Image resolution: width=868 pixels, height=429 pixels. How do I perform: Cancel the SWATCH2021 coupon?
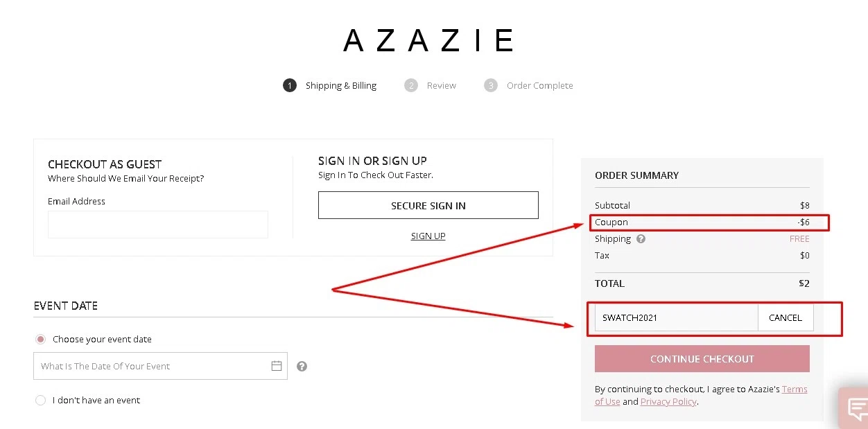(x=785, y=317)
